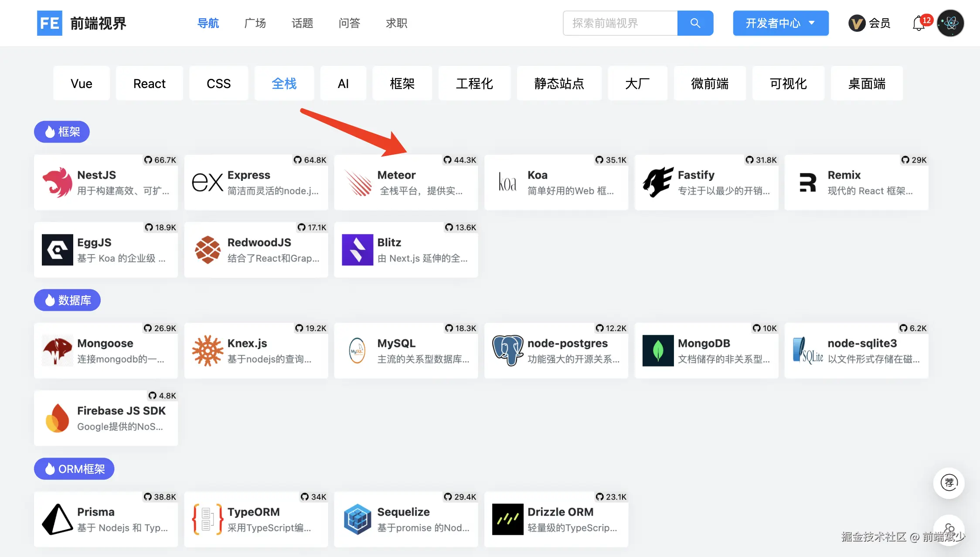
Task: Click the node-postgres elephant logo
Action: point(507,350)
